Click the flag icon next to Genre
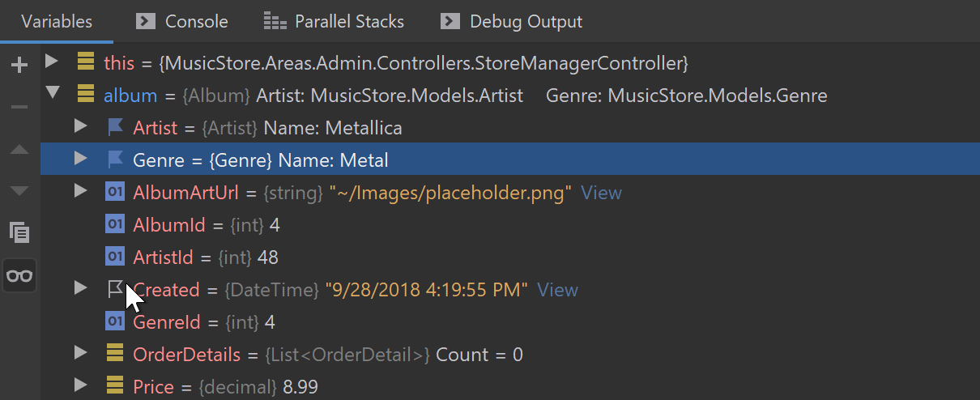 115,160
